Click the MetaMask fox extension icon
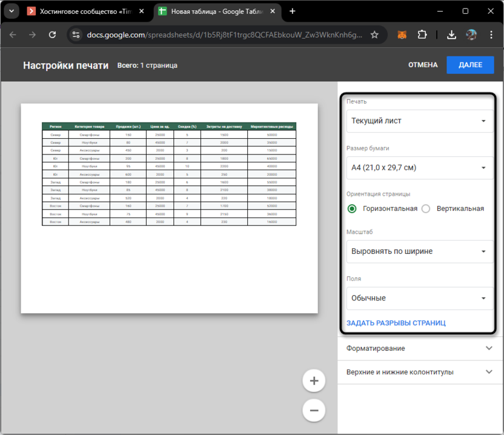The image size is (504, 435). pyautogui.click(x=402, y=35)
